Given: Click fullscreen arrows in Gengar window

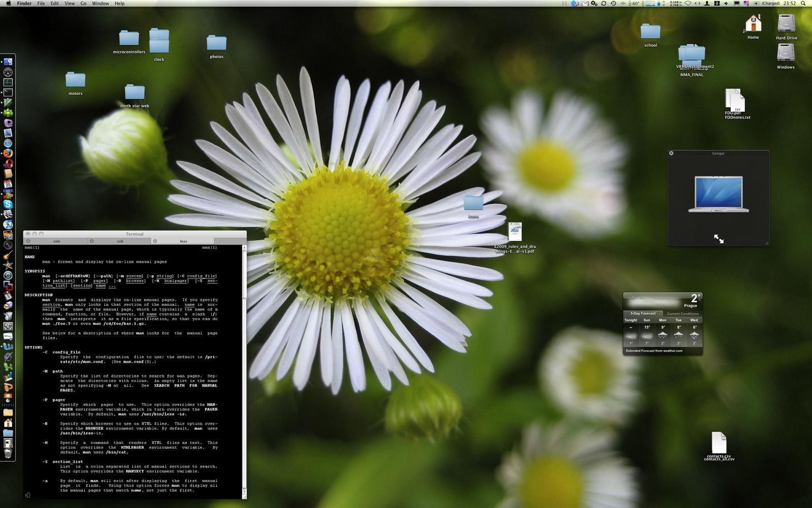Looking at the screenshot, I should (719, 238).
